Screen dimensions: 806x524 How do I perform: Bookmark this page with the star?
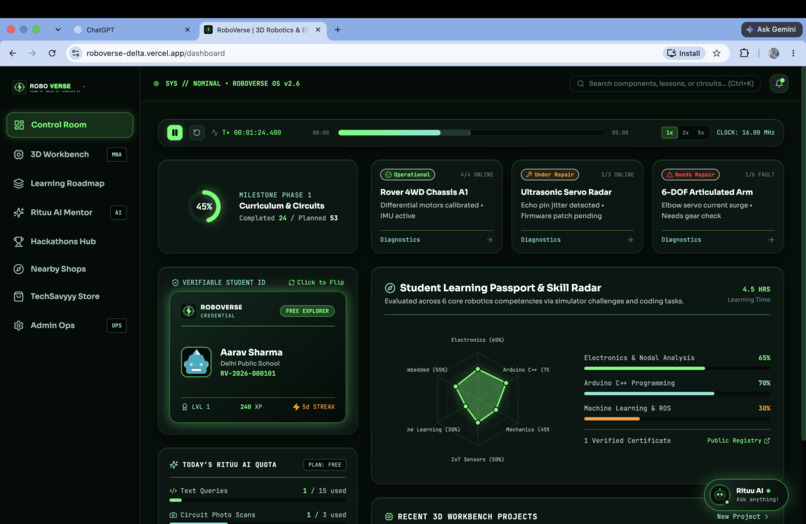click(717, 53)
